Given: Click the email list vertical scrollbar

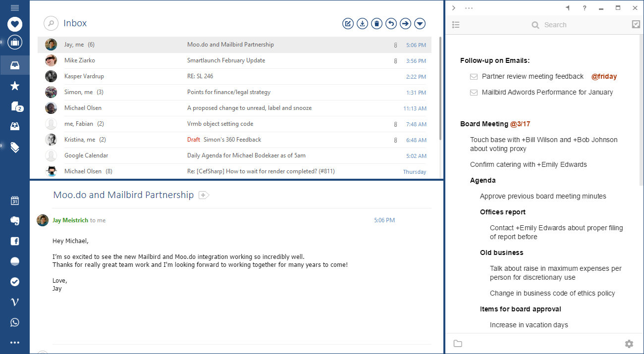Looking at the screenshot, I should pos(440,89).
